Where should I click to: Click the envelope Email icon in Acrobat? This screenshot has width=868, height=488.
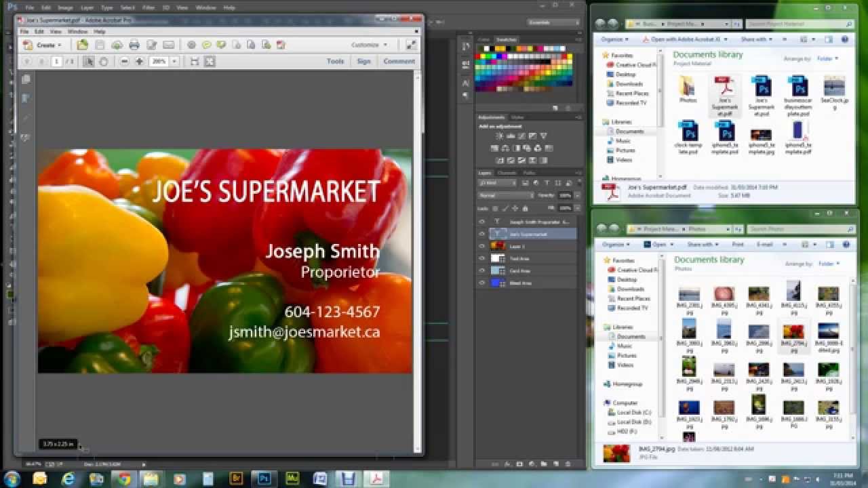(169, 45)
